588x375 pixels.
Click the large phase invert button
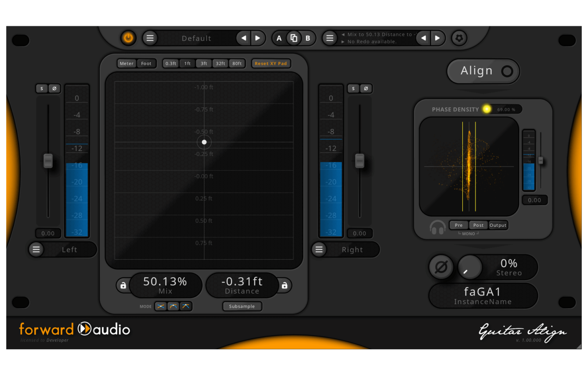click(441, 267)
